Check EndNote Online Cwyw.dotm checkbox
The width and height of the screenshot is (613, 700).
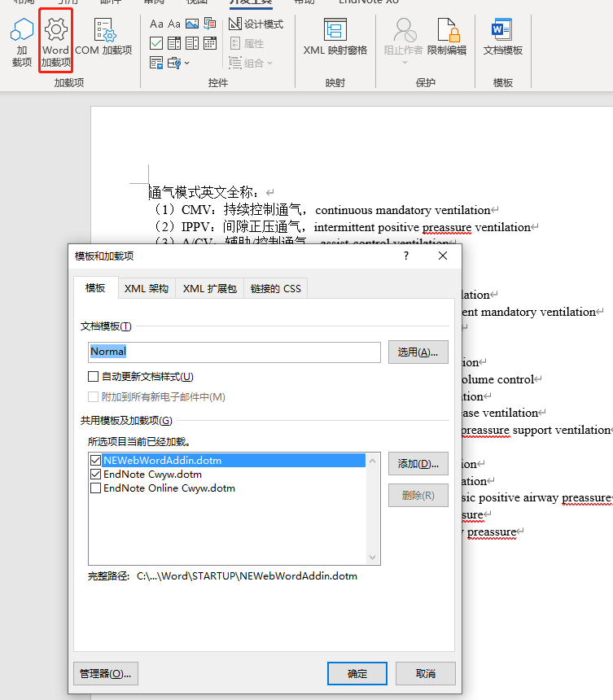pyautogui.click(x=95, y=488)
